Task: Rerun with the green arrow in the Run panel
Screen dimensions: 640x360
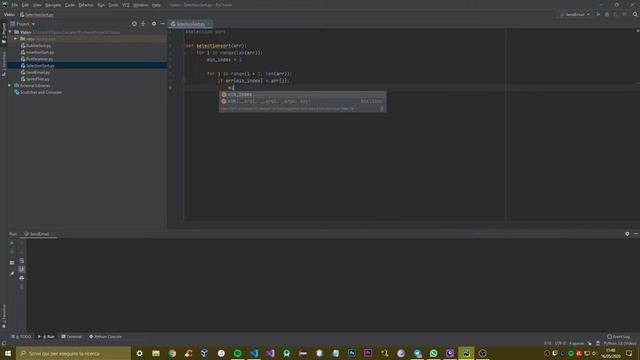Action: [x=12, y=243]
